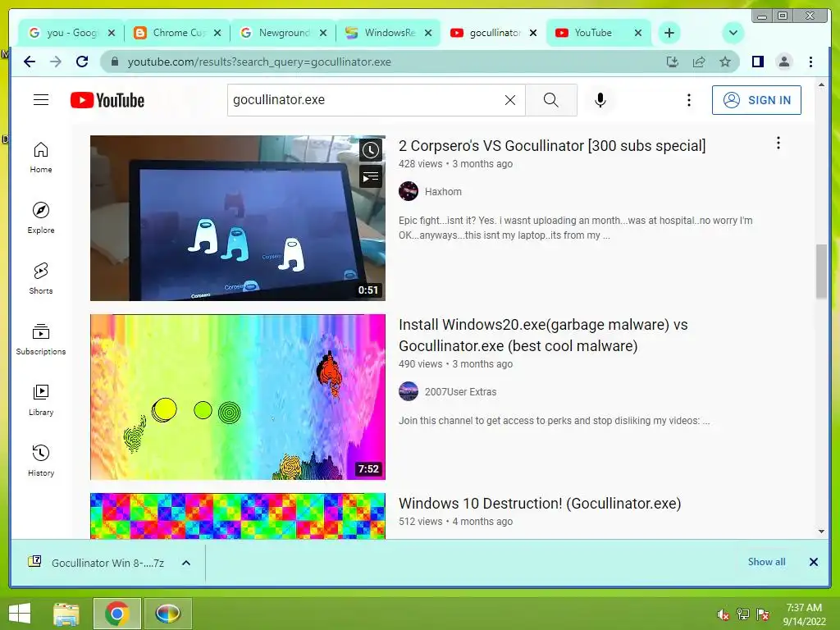Open History in sidebar
This screenshot has height=630, width=840.
coord(41,461)
